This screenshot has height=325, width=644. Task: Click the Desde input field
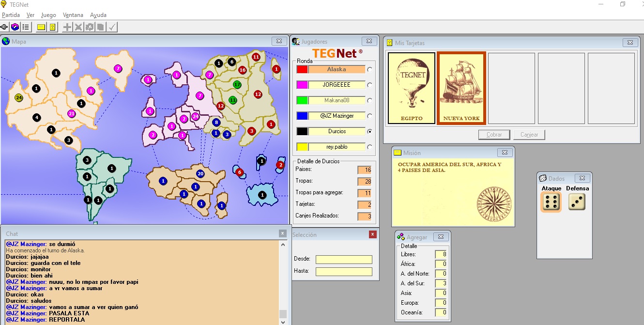click(344, 259)
